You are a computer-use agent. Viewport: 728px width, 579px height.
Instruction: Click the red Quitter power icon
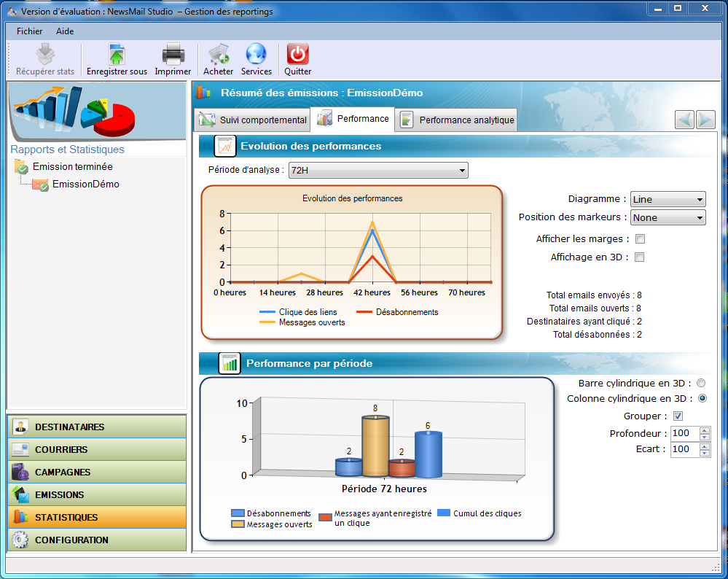click(x=297, y=54)
